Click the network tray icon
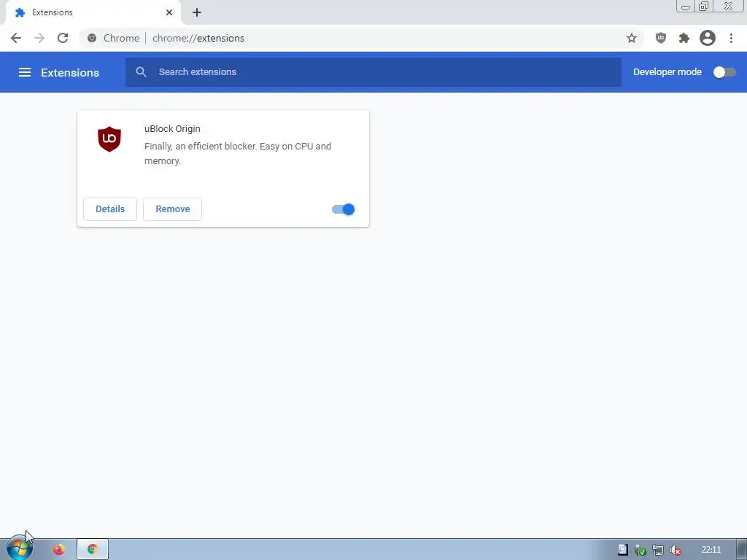The height and width of the screenshot is (560, 747). pyautogui.click(x=658, y=550)
